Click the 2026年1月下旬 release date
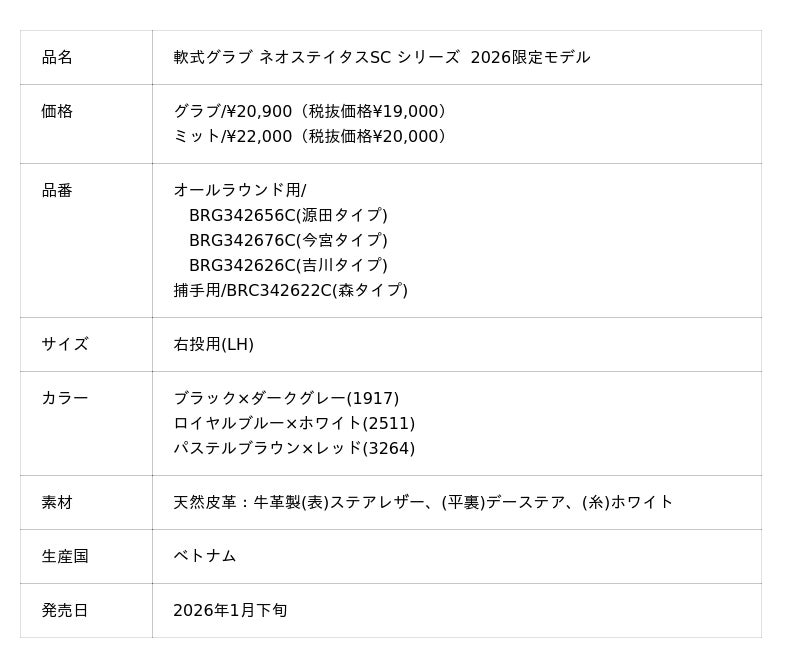The height and width of the screenshot is (668, 800). pyautogui.click(x=230, y=611)
